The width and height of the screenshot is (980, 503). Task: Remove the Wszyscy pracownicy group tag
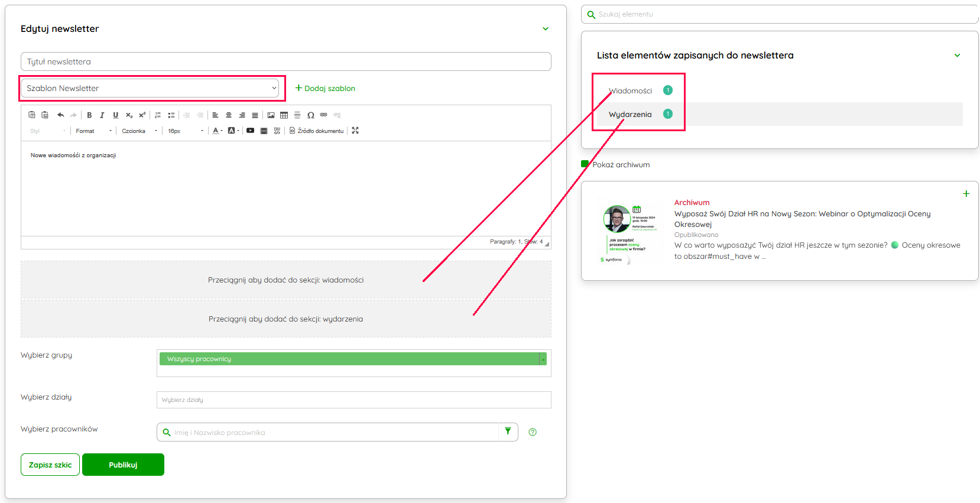543,359
